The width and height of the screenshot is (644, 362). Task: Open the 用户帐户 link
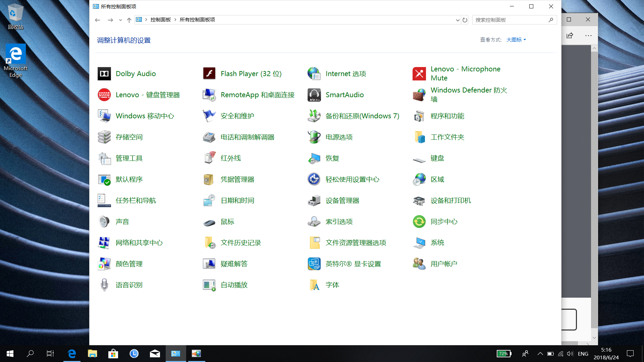tap(444, 264)
